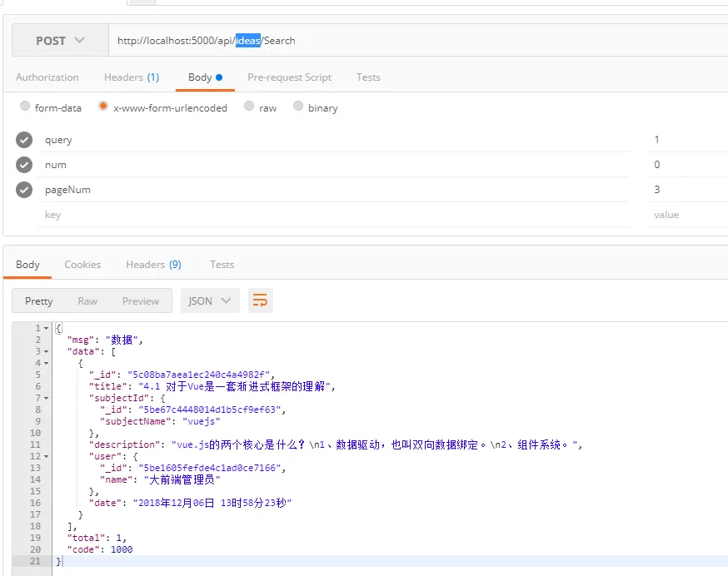Collapse the root object at line 1
The image size is (728, 576).
47,328
